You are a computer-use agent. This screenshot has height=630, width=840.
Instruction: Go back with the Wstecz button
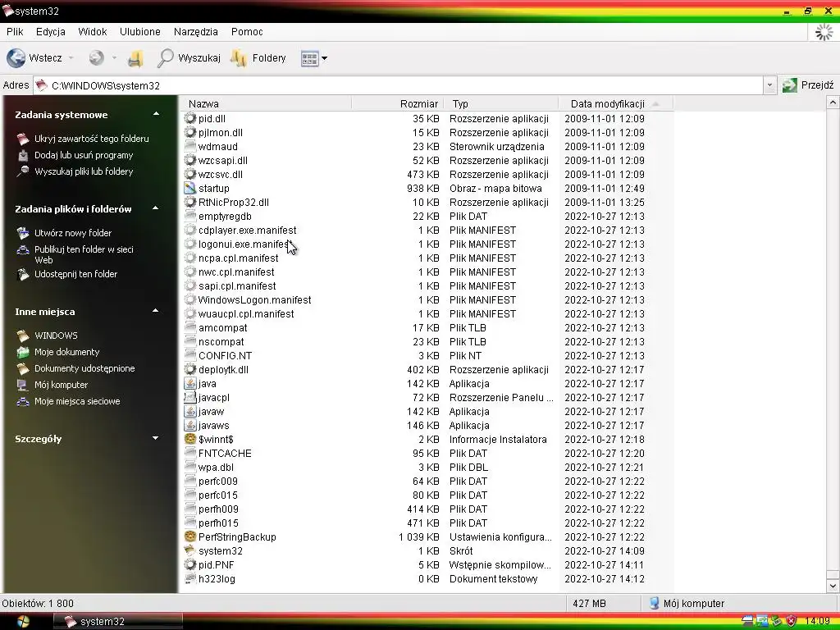pos(34,58)
